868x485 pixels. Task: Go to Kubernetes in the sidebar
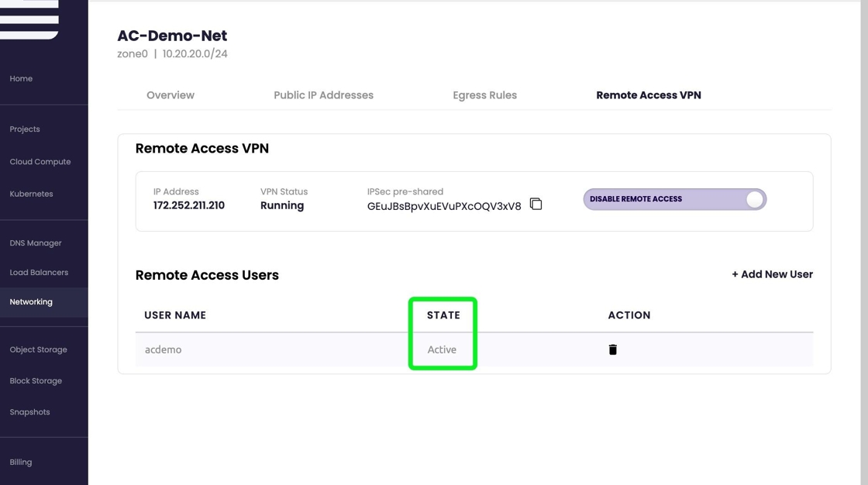[x=31, y=194]
